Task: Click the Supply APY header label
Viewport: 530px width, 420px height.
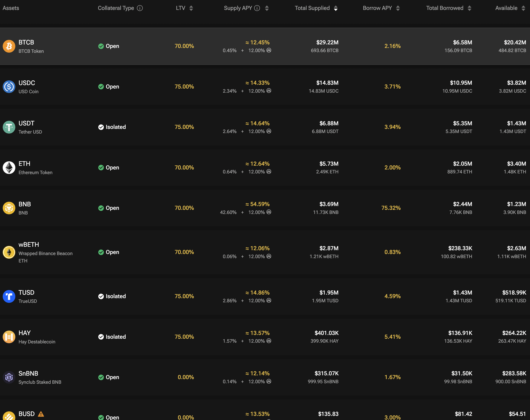Action: [x=238, y=8]
